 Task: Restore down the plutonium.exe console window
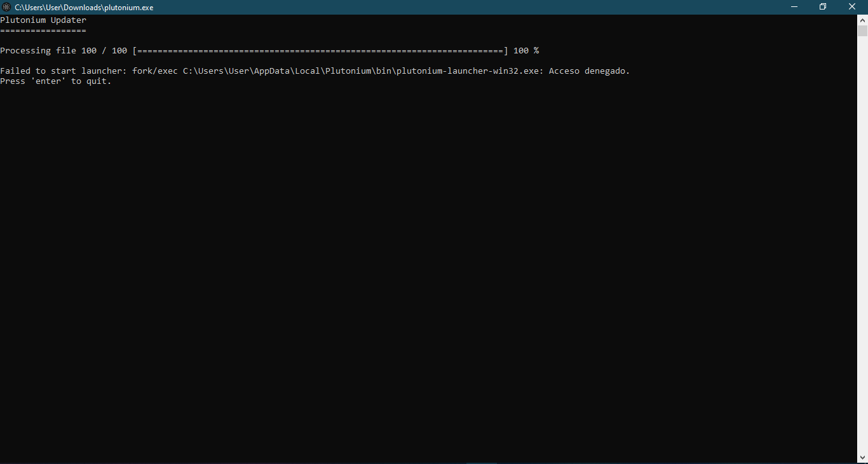coord(823,7)
